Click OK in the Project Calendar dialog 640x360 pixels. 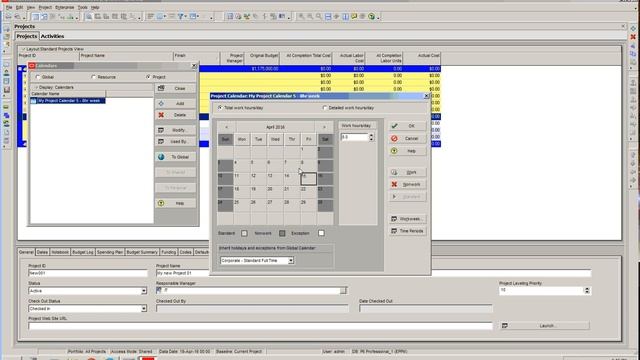pyautogui.click(x=407, y=126)
